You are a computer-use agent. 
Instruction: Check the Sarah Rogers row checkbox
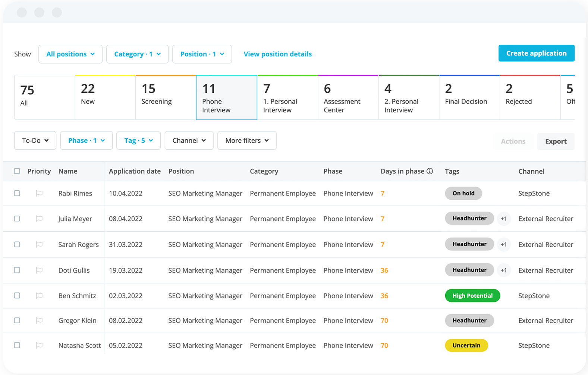pos(17,244)
